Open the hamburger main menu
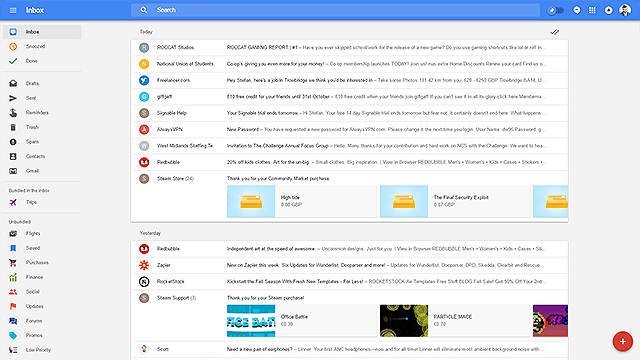The image size is (640, 360). coord(13,10)
